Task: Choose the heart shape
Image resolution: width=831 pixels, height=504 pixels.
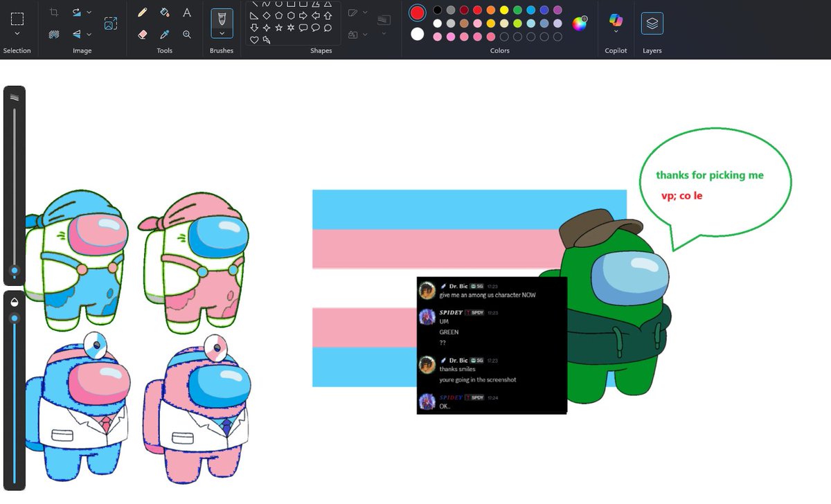Action: pos(254,40)
